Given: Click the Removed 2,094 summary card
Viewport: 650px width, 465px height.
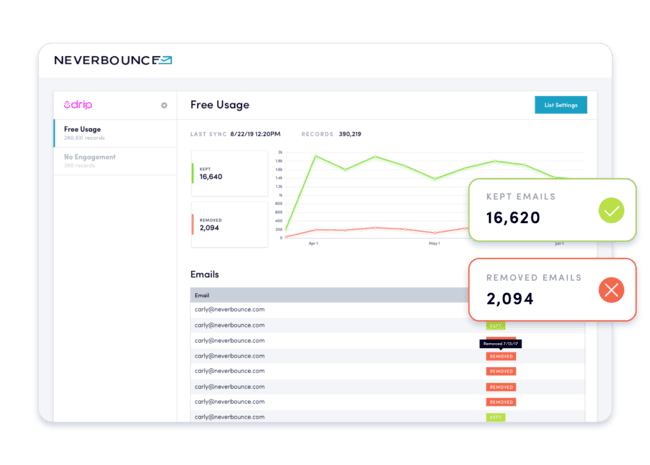Looking at the screenshot, I should point(229,224).
